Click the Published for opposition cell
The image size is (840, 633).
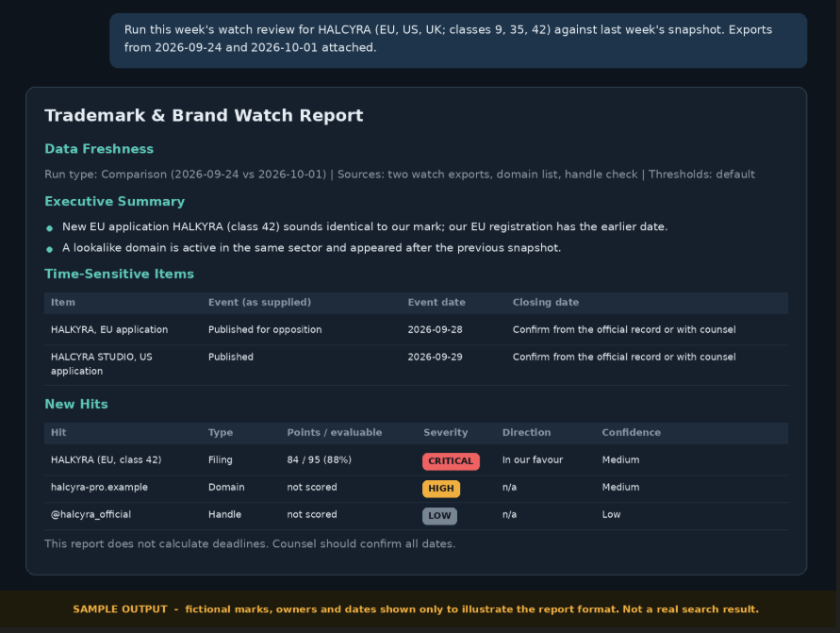click(265, 329)
